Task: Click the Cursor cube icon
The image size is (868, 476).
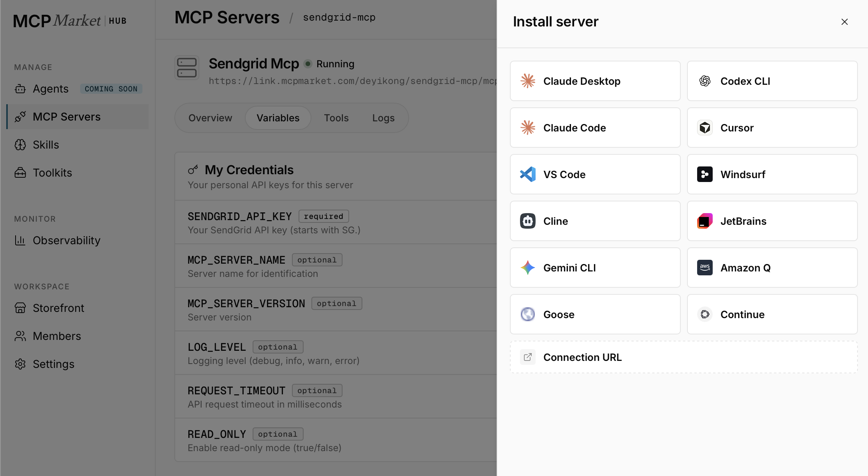Action: 705,128
